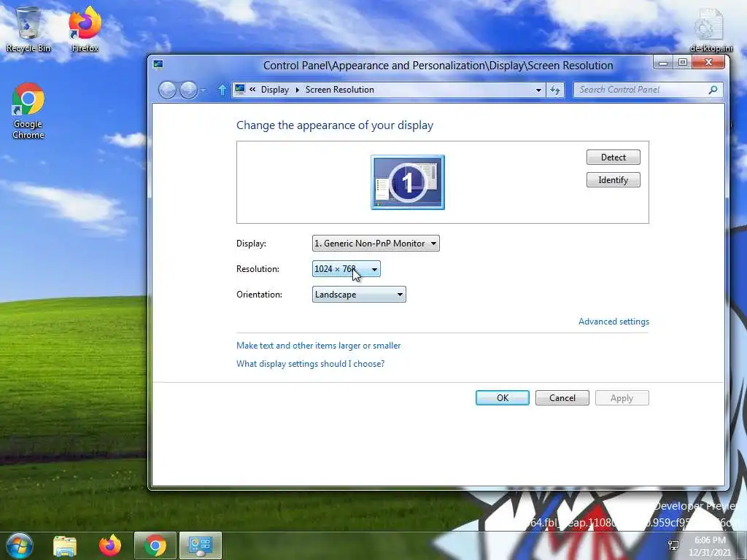Click the Start orb button
The width and height of the screenshot is (747, 560).
coord(19,545)
